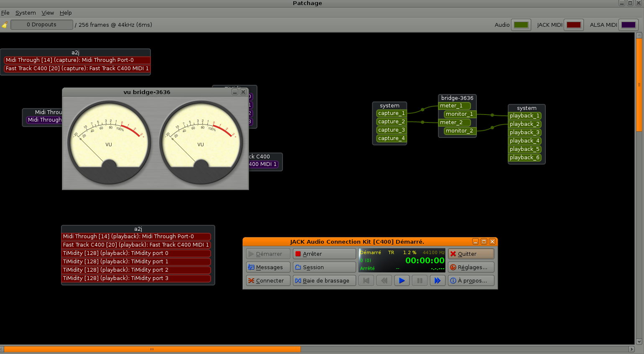Click the fast forward transport button
This screenshot has height=354, width=644.
438,280
